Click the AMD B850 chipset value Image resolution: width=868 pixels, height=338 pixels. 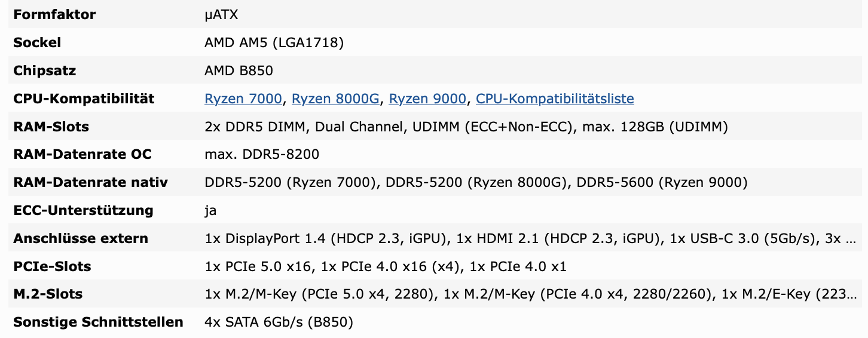click(239, 70)
